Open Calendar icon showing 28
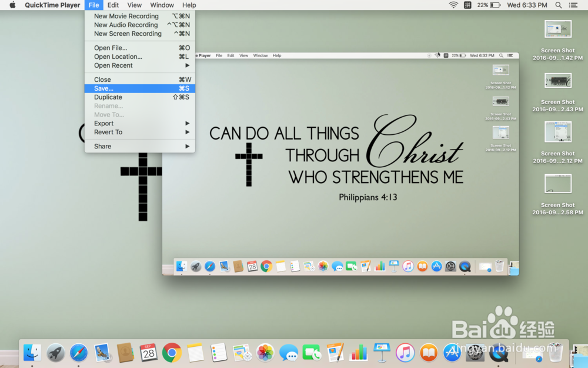The width and height of the screenshot is (588, 368). (149, 353)
